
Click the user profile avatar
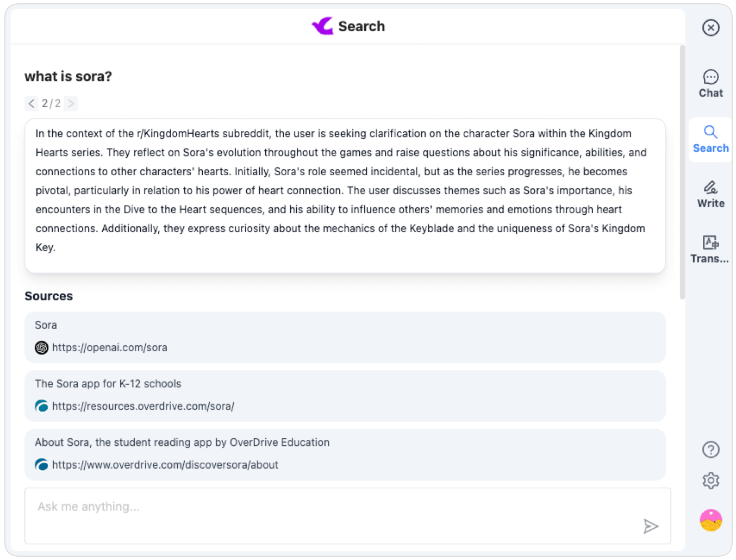pos(710,520)
